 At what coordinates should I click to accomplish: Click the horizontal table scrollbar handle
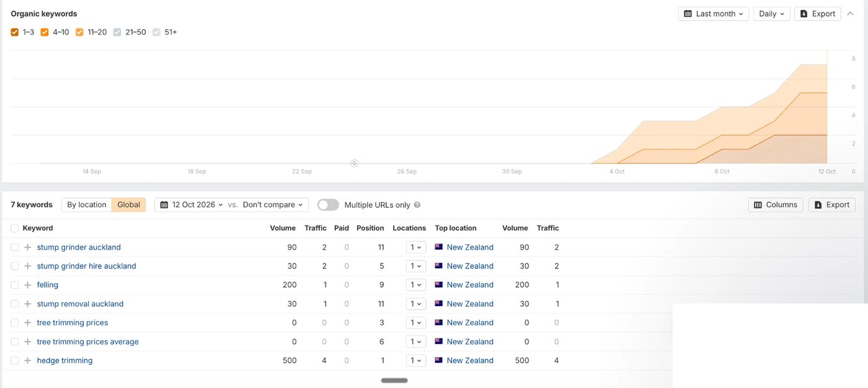(394, 381)
